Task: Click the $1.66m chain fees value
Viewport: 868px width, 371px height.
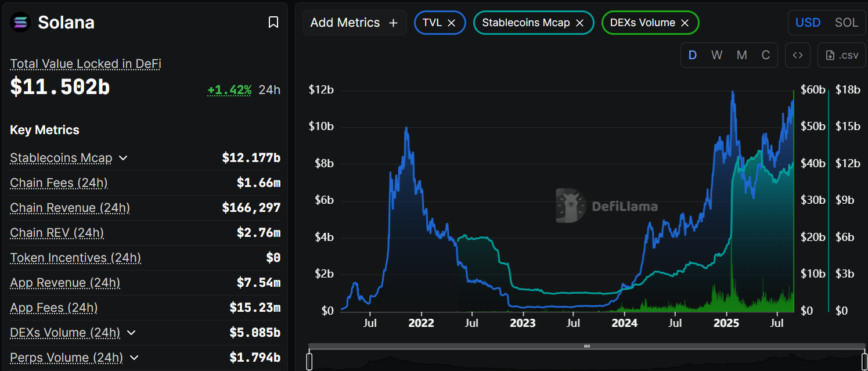Action: tap(258, 183)
